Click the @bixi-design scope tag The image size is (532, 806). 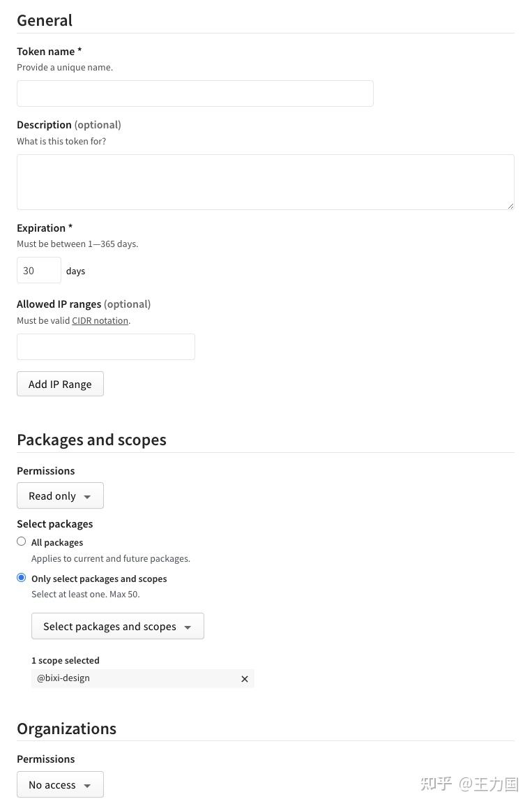(63, 678)
